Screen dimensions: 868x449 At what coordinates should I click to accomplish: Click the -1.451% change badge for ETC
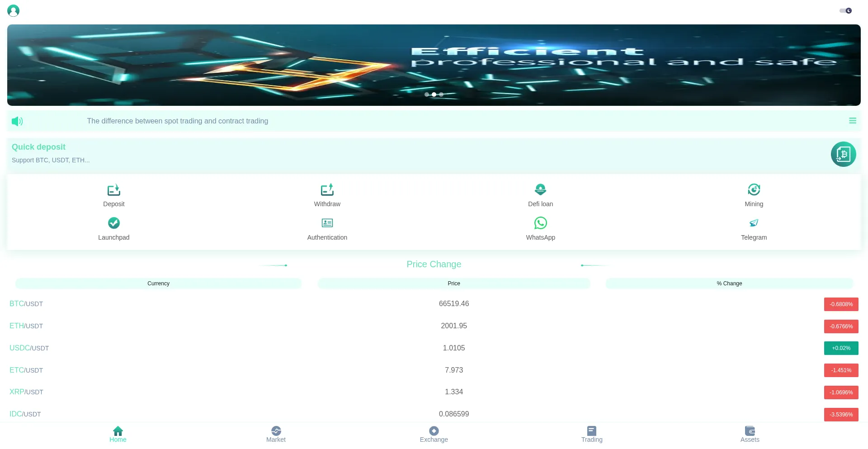point(841,370)
